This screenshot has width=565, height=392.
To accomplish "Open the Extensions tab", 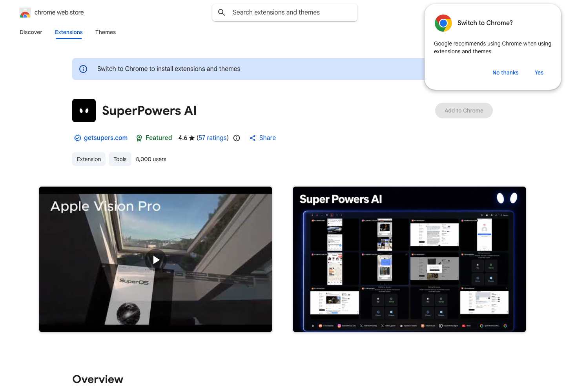I will click(x=69, y=32).
